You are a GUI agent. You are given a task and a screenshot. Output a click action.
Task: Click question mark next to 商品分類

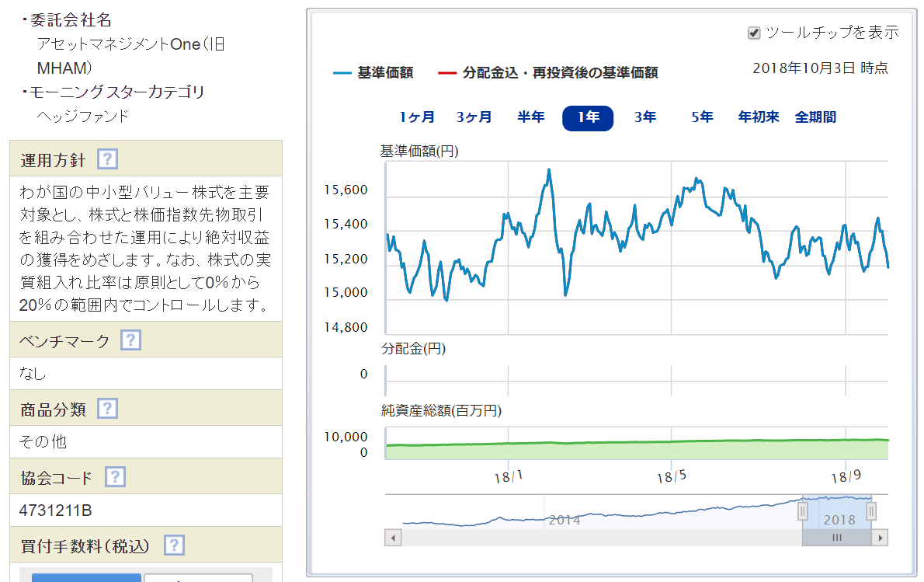[x=107, y=409]
